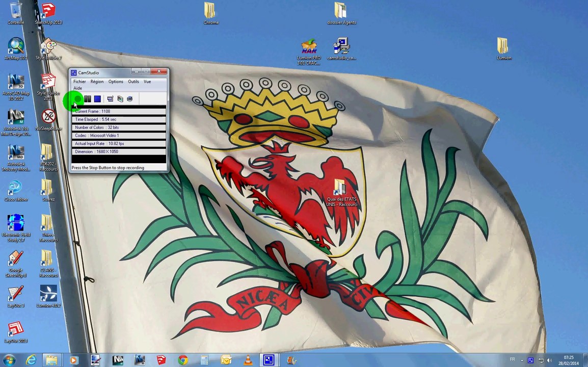Open the Aide menu
Image resolution: width=588 pixels, height=367 pixels.
77,88
